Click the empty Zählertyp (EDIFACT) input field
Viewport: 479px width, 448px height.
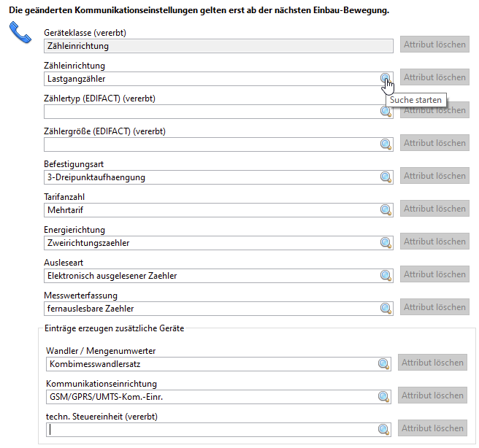point(210,111)
